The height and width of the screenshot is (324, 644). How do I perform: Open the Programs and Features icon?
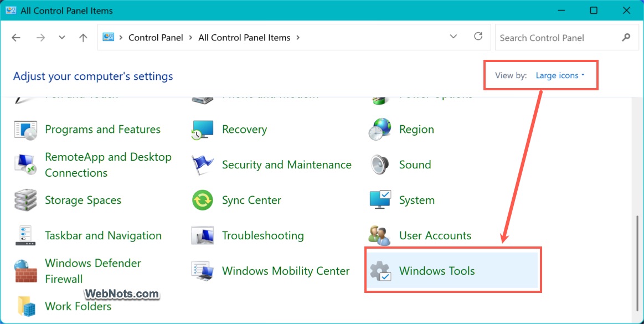point(25,130)
